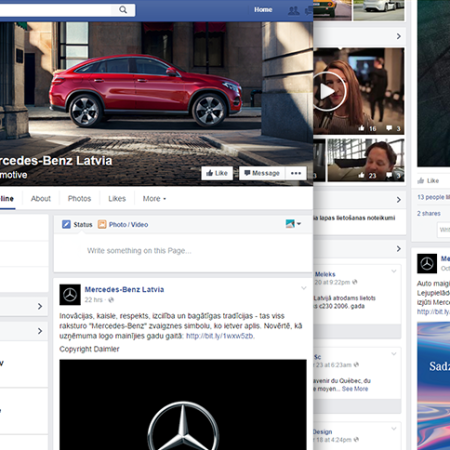
Task: Open the bit.ly/1wxw5zb link
Action: 220,336
